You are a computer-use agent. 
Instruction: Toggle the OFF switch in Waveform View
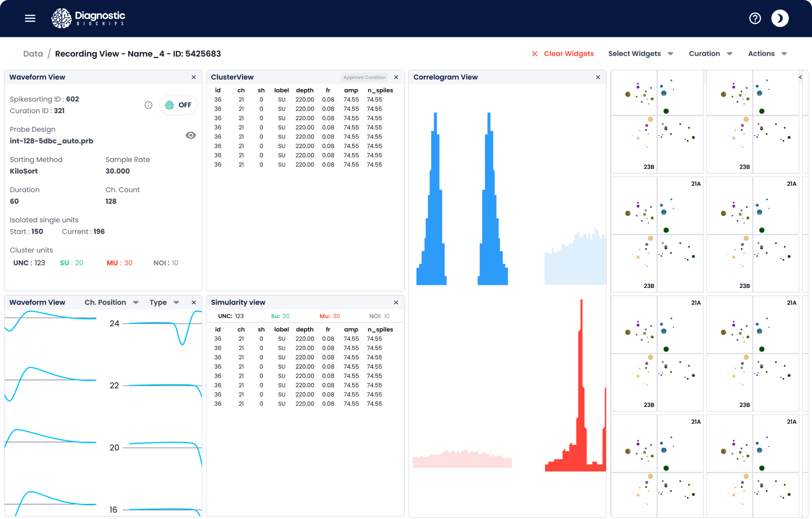tap(179, 105)
